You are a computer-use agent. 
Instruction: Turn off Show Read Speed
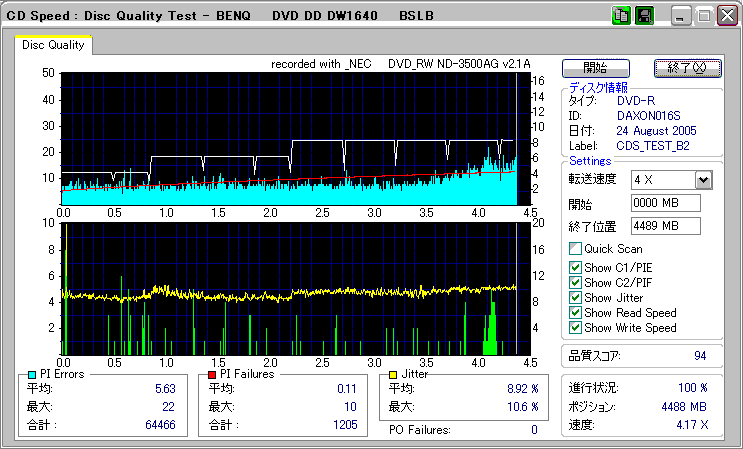575,312
